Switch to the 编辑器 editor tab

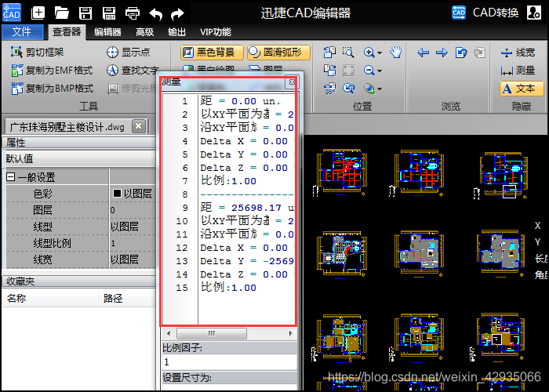click(x=108, y=32)
